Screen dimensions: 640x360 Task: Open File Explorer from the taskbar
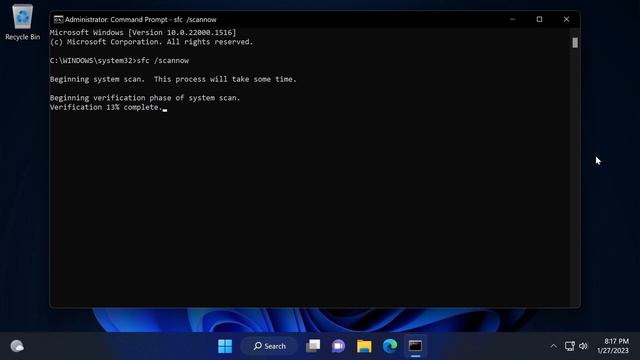tap(364, 346)
